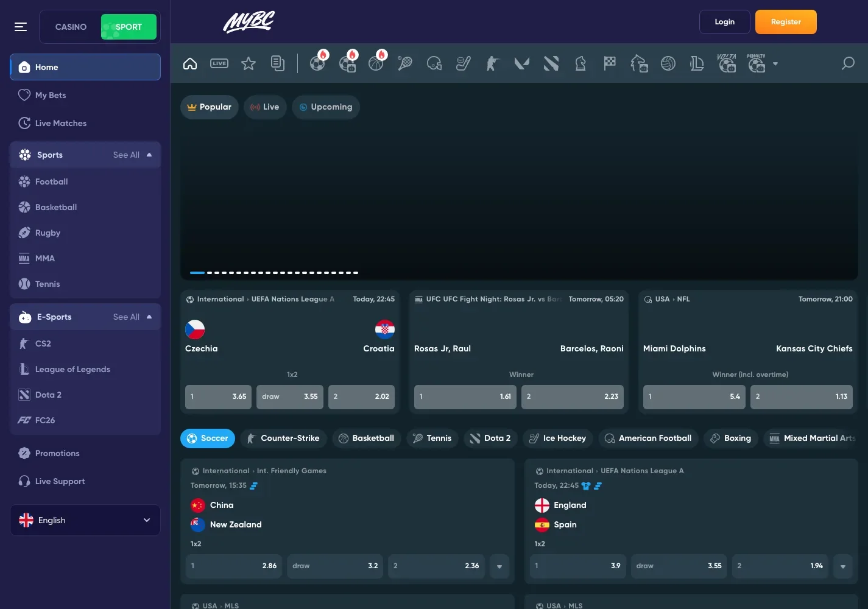
Task: Switch to the Popular tab
Action: (210, 107)
